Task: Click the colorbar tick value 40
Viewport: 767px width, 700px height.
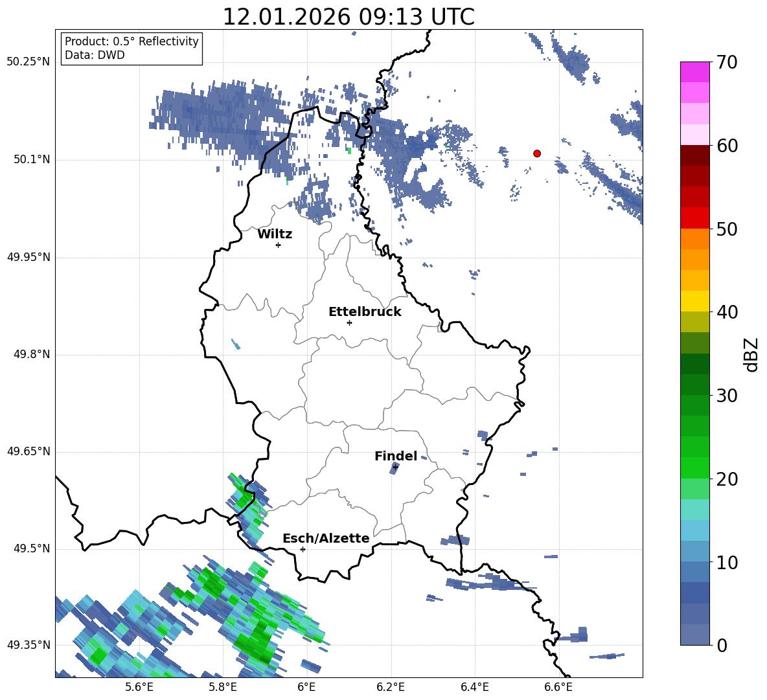Action: [x=727, y=312]
